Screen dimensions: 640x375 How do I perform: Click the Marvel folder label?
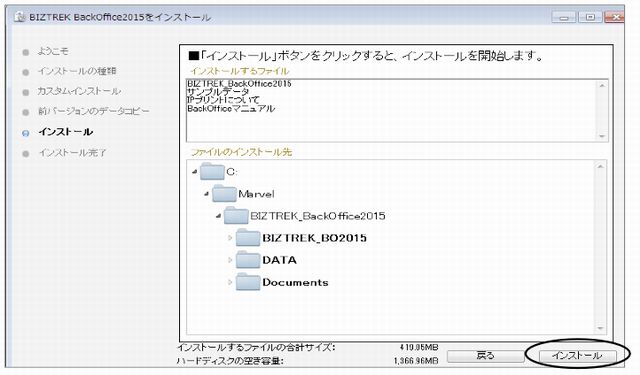[x=256, y=194]
